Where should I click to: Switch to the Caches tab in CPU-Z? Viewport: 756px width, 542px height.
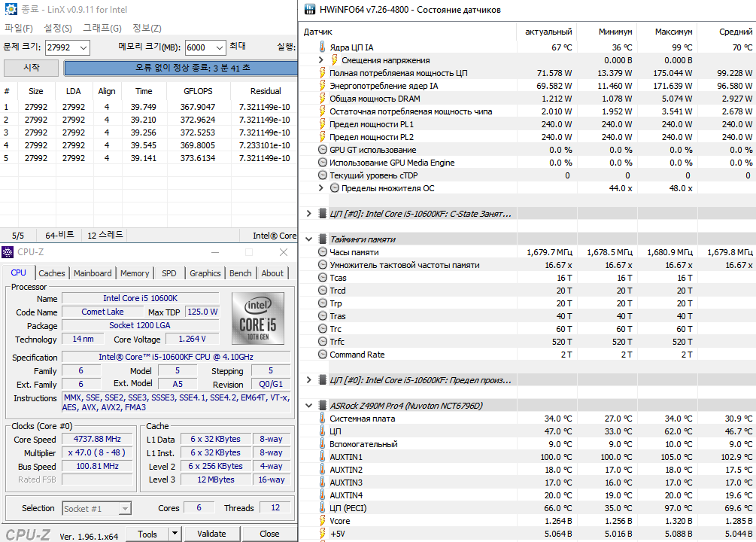coord(52,273)
